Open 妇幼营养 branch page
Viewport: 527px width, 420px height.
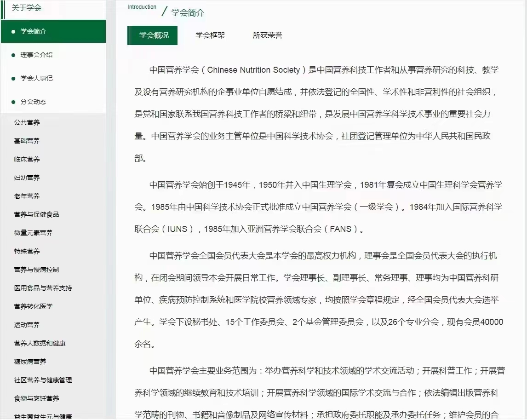tap(27, 178)
